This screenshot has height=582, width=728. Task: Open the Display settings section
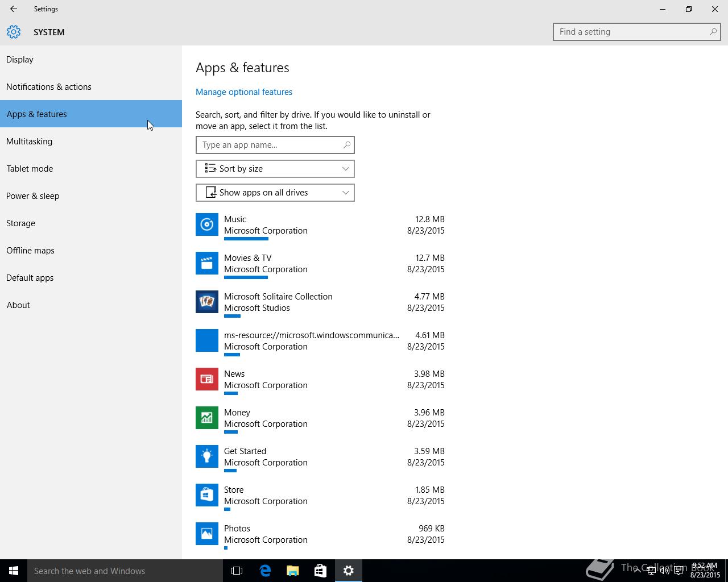[20, 60]
